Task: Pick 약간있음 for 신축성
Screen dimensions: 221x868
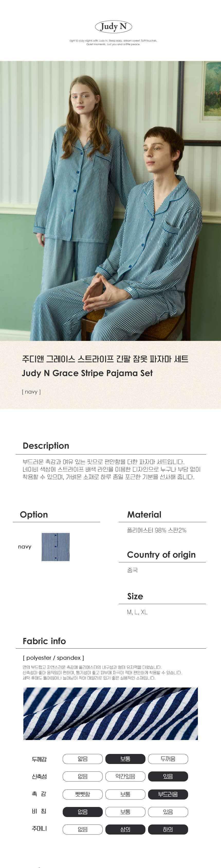Action: coord(125,776)
